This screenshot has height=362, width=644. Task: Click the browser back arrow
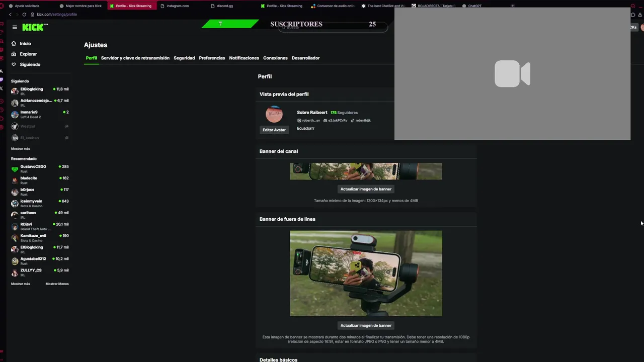(10, 14)
